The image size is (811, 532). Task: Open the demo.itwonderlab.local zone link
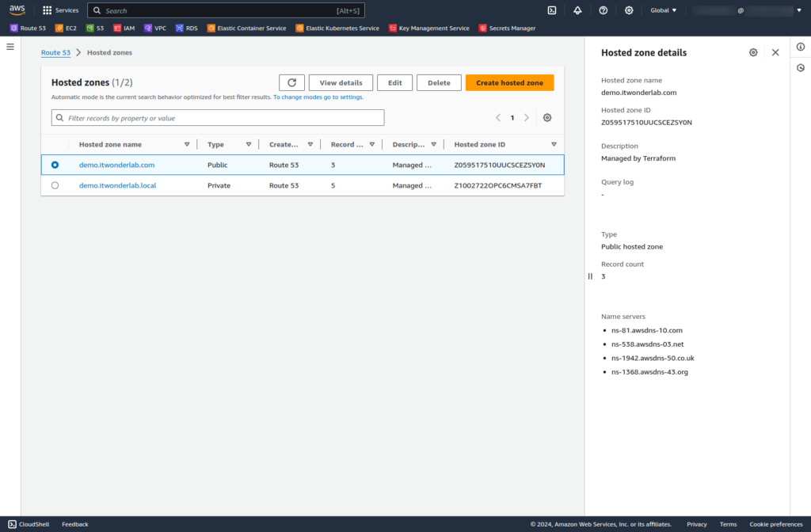coord(117,185)
